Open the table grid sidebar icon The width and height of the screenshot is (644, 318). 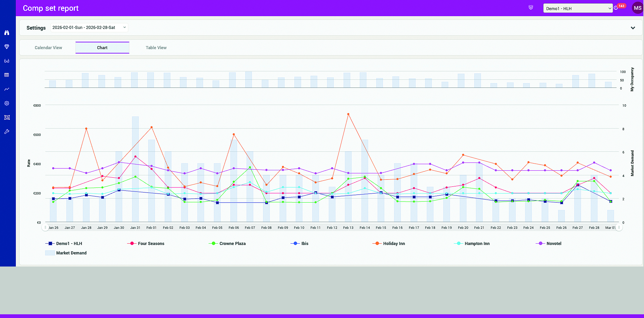(x=7, y=75)
